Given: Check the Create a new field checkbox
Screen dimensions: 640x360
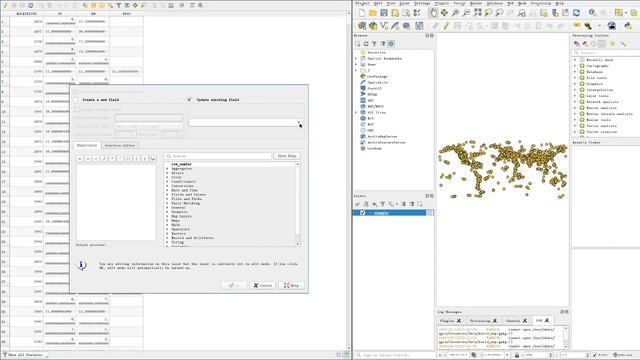Looking at the screenshot, I should click(76, 100).
